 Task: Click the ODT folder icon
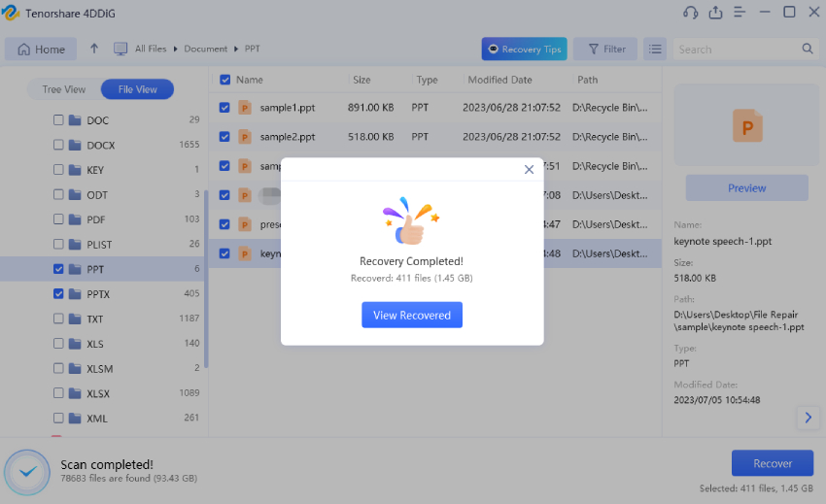pos(75,194)
